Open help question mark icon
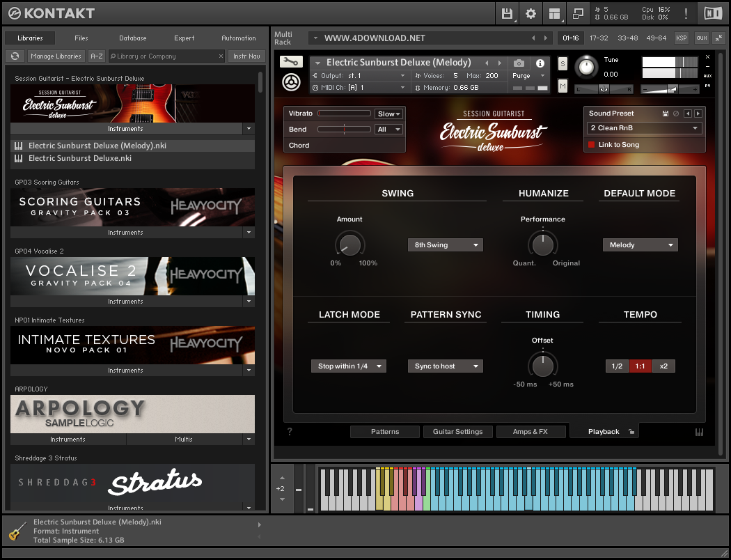 click(x=290, y=431)
